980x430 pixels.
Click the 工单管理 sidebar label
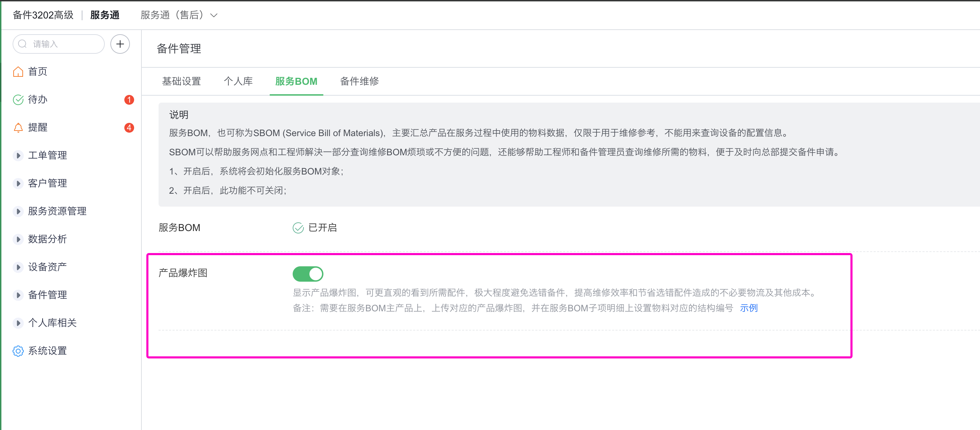47,155
